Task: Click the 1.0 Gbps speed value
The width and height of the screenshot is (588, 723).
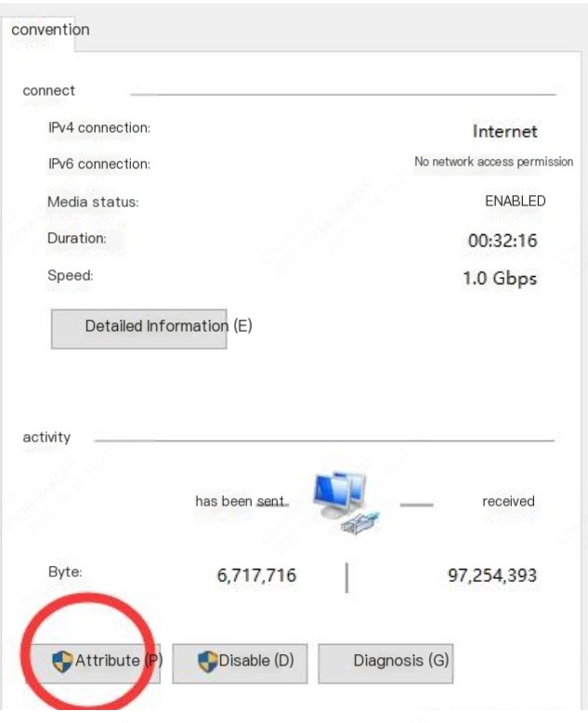Action: (x=500, y=278)
